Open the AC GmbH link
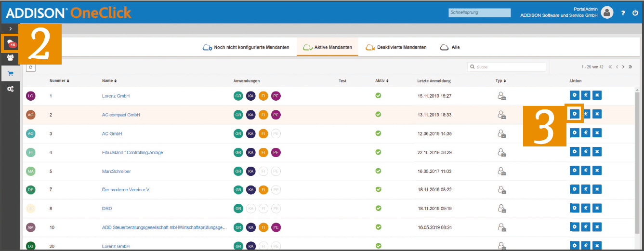This screenshot has height=251, width=644. tap(112, 133)
